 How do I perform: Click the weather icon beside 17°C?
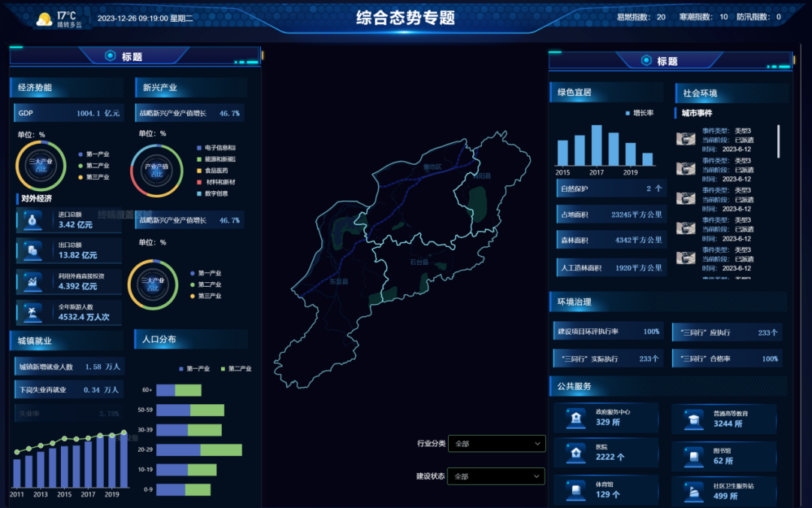[44, 19]
